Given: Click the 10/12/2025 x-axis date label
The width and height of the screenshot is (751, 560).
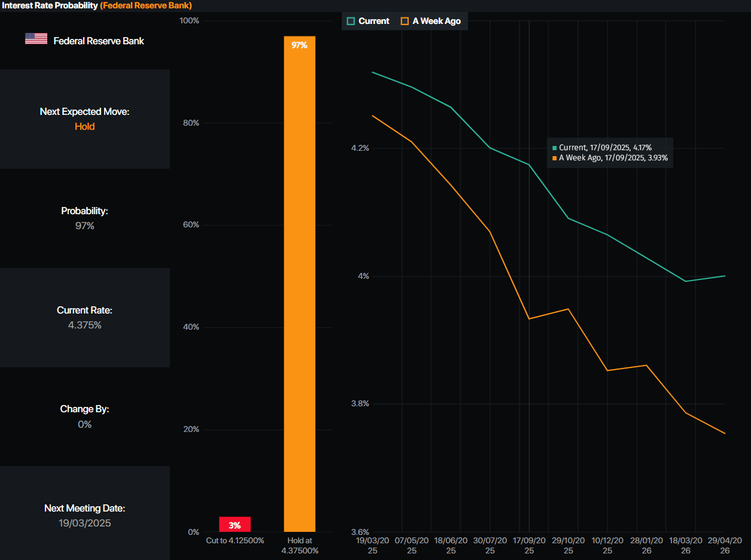Looking at the screenshot, I should point(607,545).
